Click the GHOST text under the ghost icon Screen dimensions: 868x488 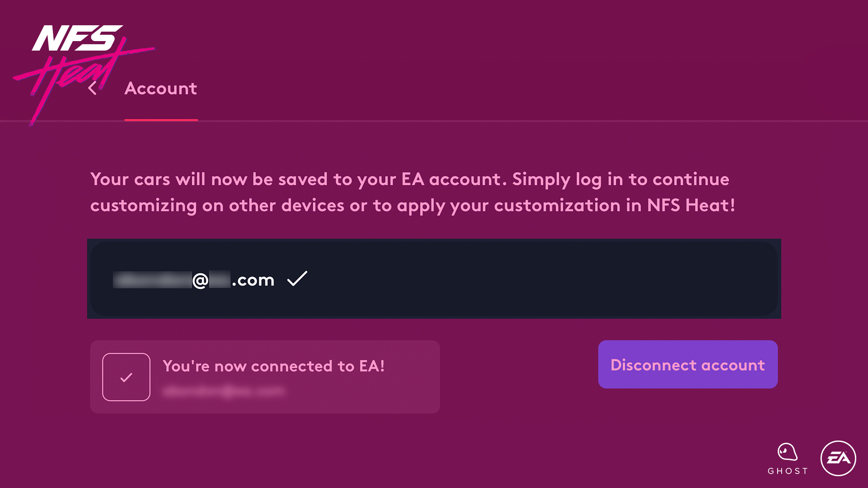pyautogui.click(x=788, y=471)
